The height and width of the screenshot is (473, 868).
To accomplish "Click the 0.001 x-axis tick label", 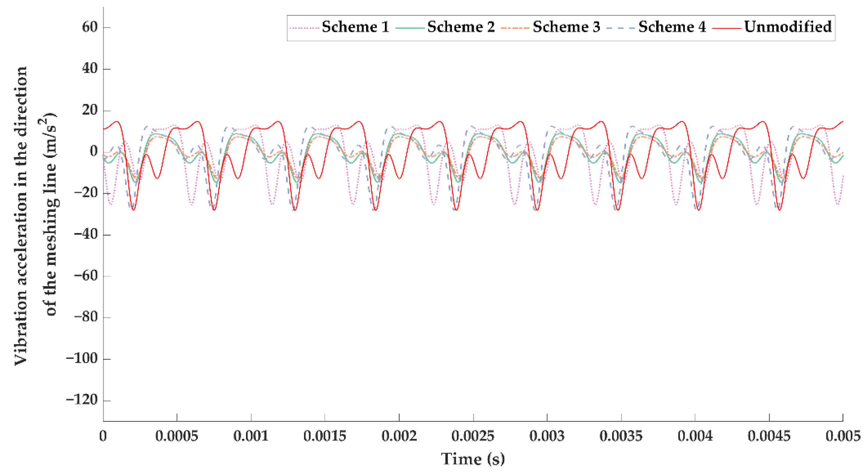I will pos(251,436).
